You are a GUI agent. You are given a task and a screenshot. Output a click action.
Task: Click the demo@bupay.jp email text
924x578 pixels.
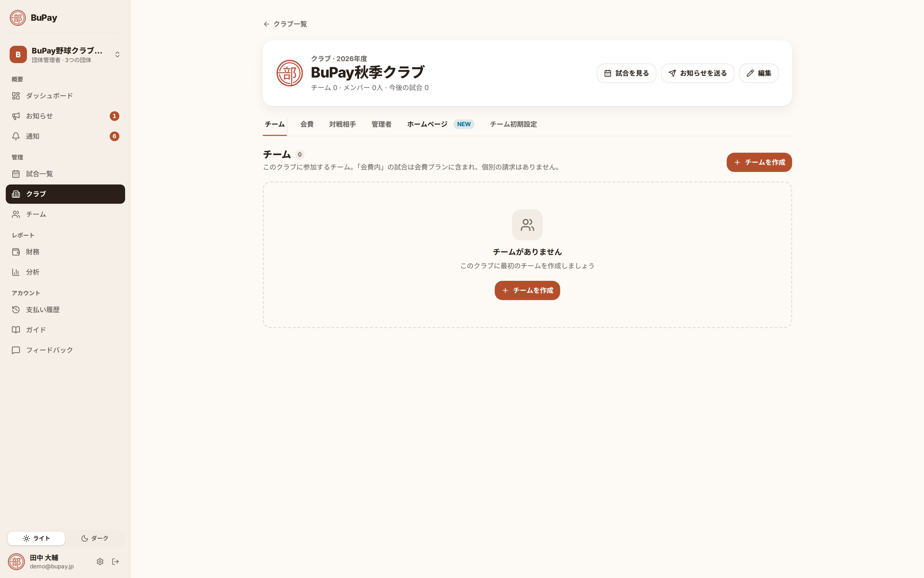(51, 566)
